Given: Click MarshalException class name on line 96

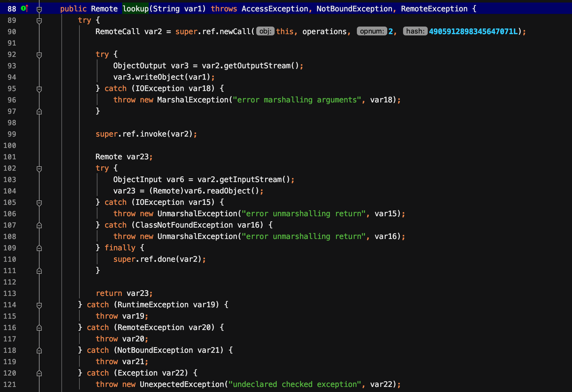Looking at the screenshot, I should coord(193,100).
